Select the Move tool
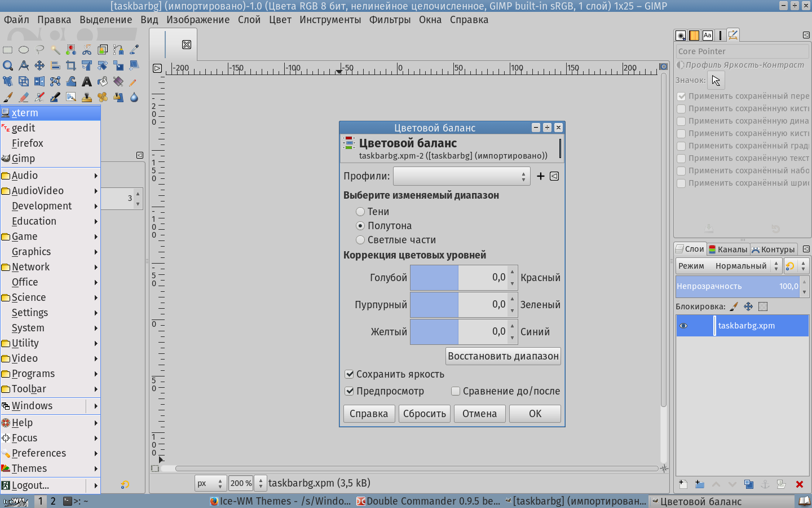Image resolution: width=812 pixels, height=508 pixels. click(39, 65)
